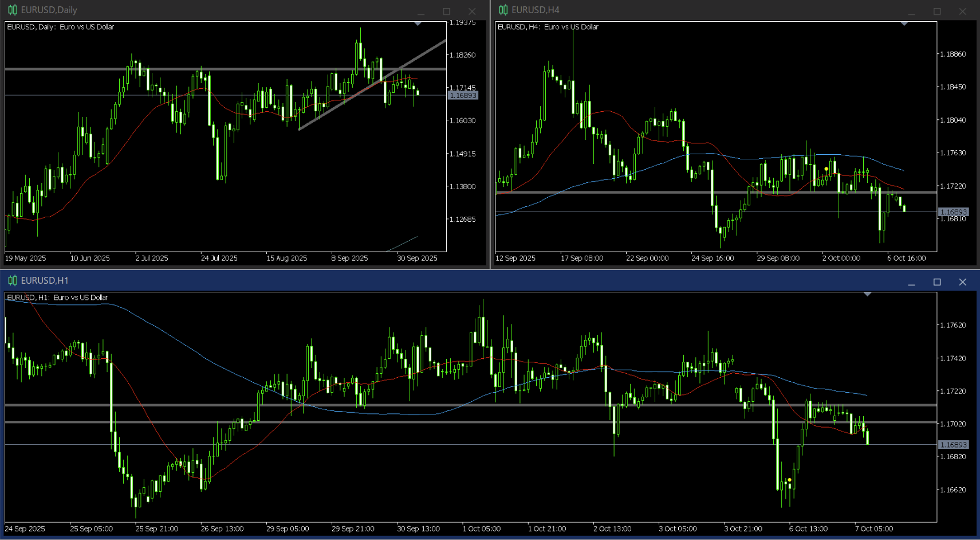The width and height of the screenshot is (980, 540).
Task: Maximize the EURUSD,H1 chart window
Action: (x=937, y=282)
